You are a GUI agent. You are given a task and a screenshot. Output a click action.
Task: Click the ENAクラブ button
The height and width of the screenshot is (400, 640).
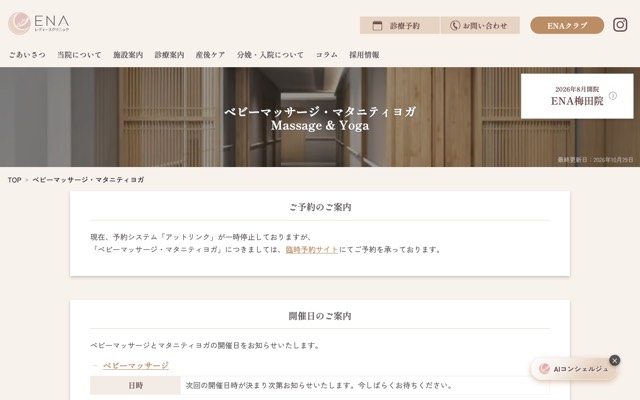coord(567,25)
